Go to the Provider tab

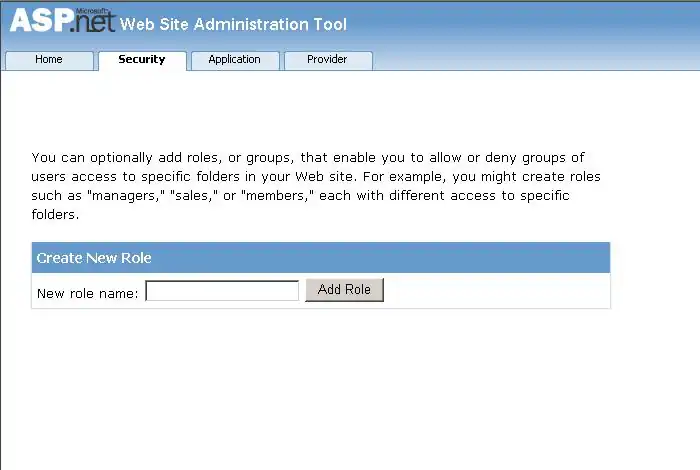click(327, 60)
